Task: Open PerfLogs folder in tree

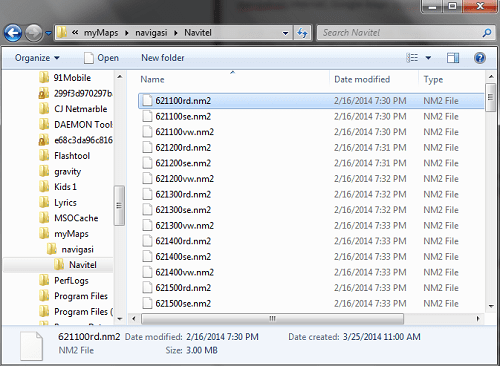Action: 64,280
